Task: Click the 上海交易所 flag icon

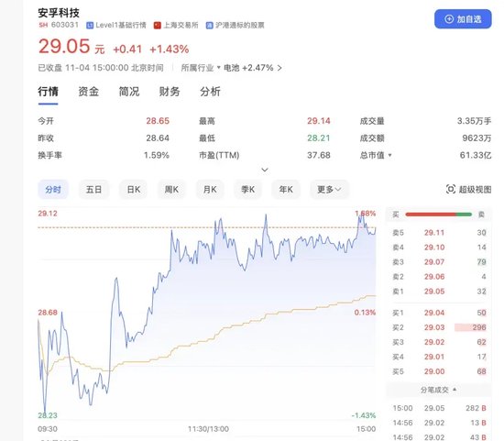Action: tap(158, 26)
